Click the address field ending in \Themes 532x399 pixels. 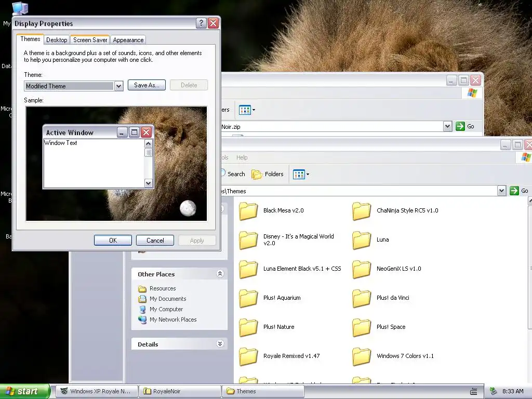pos(359,191)
